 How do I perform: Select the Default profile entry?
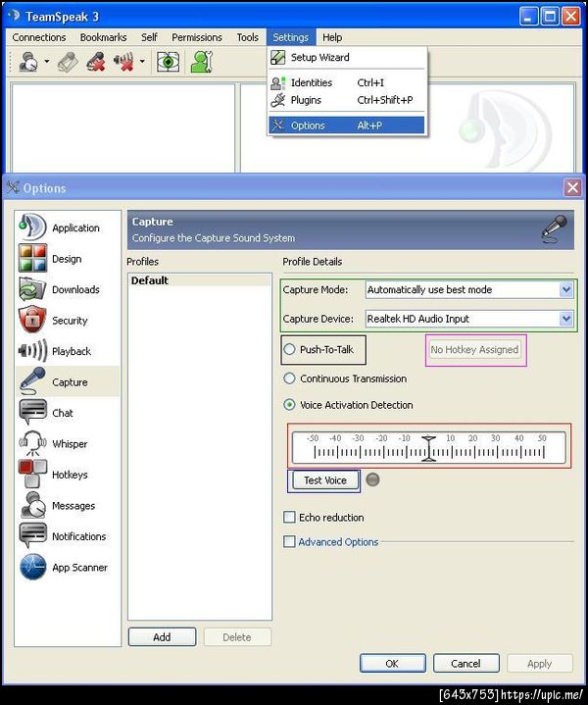pyautogui.click(x=200, y=280)
